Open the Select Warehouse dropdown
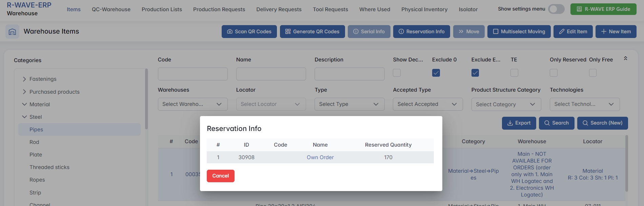This screenshot has height=206, width=644. pos(193,104)
